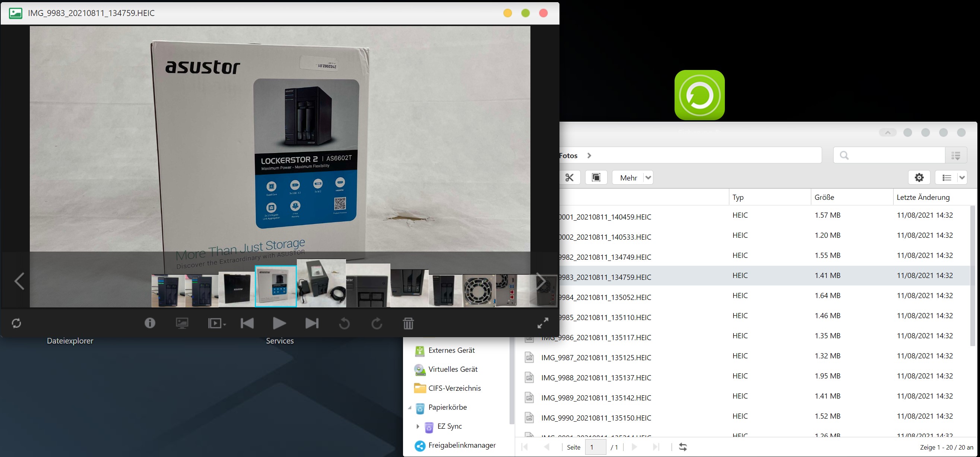
Task: Show photo information with the info icon
Action: 150,323
